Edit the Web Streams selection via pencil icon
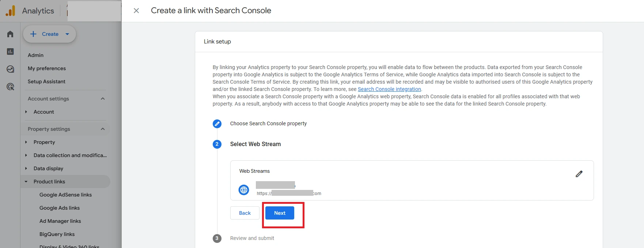Viewport: 644px width, 248px height. 579,174
